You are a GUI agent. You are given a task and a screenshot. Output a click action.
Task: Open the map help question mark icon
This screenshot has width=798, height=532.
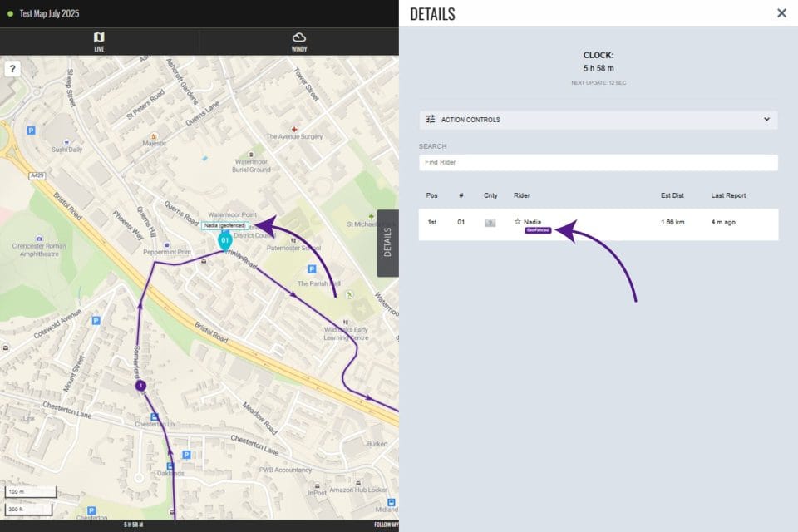tap(12, 68)
